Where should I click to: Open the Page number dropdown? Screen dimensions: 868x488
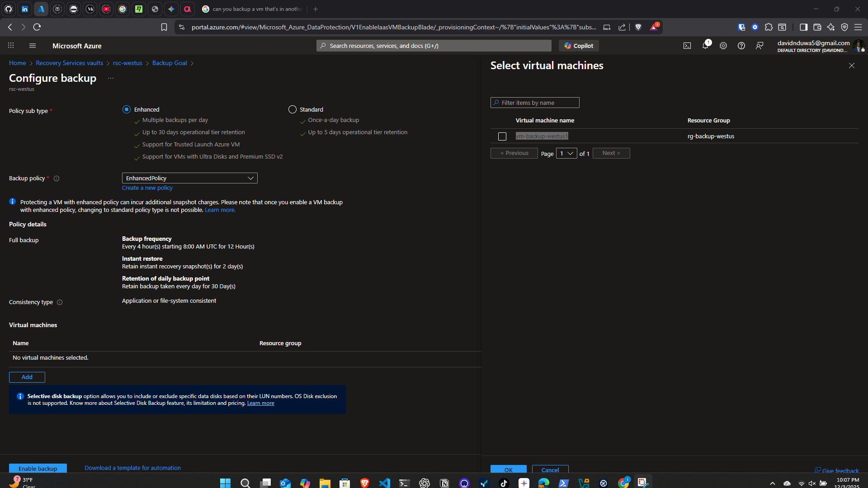566,153
